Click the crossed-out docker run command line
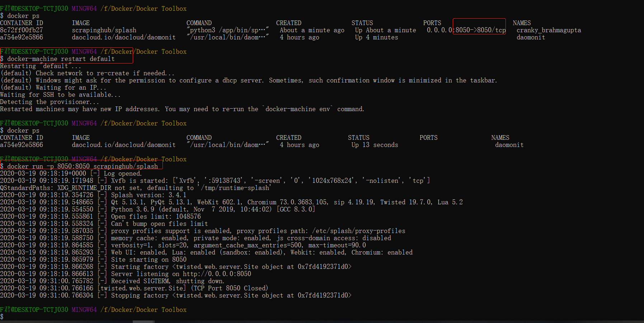 [80, 166]
